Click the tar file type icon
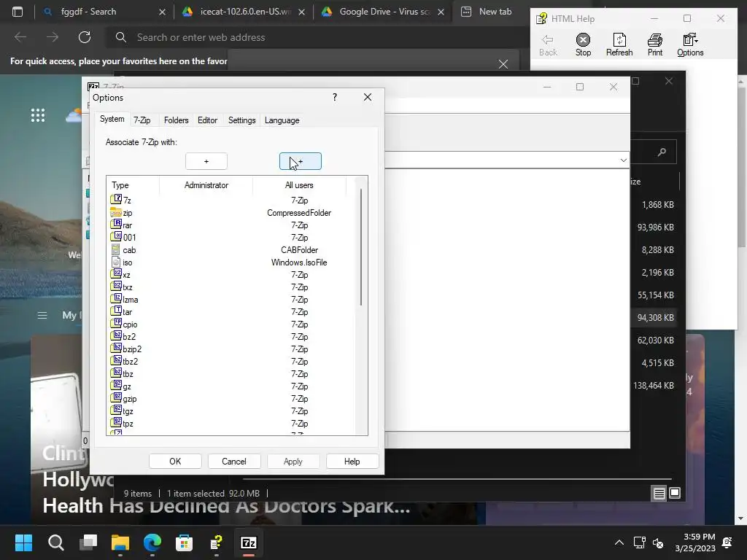The height and width of the screenshot is (560, 747). pyautogui.click(x=116, y=311)
